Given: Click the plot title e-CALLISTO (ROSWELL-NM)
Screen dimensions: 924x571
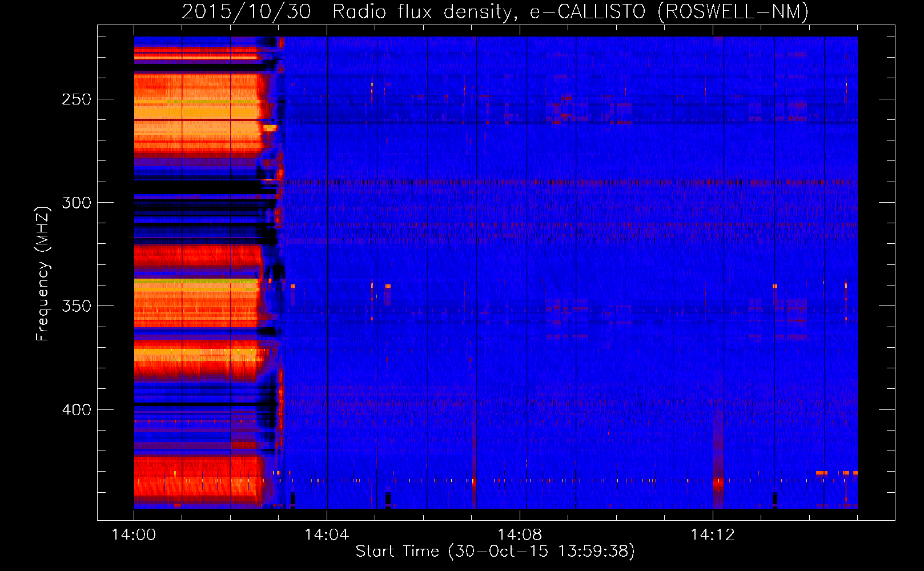Looking at the screenshot, I should tap(669, 11).
